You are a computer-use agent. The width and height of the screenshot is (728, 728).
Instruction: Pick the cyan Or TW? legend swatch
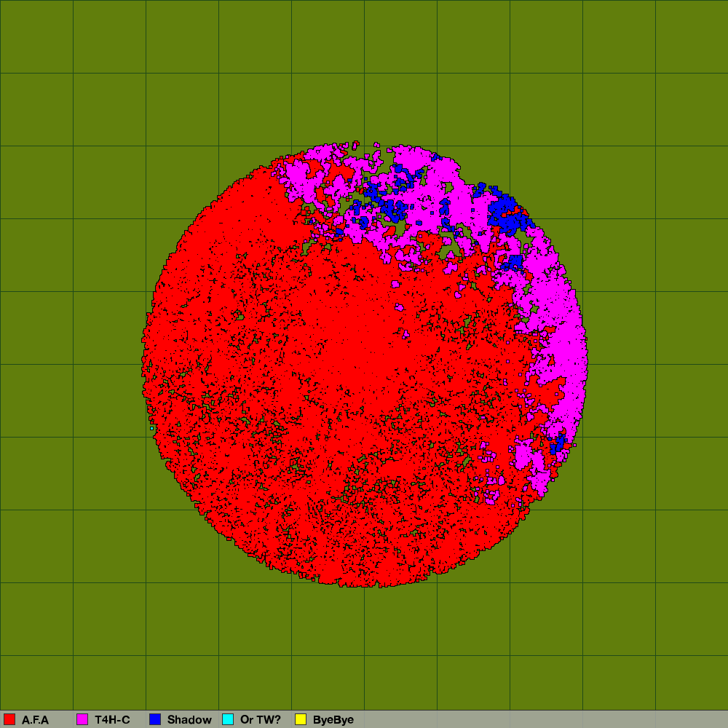coord(228,719)
